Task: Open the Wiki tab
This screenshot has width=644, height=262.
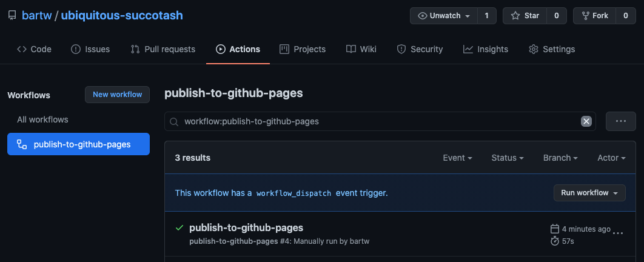Action: pos(361,49)
